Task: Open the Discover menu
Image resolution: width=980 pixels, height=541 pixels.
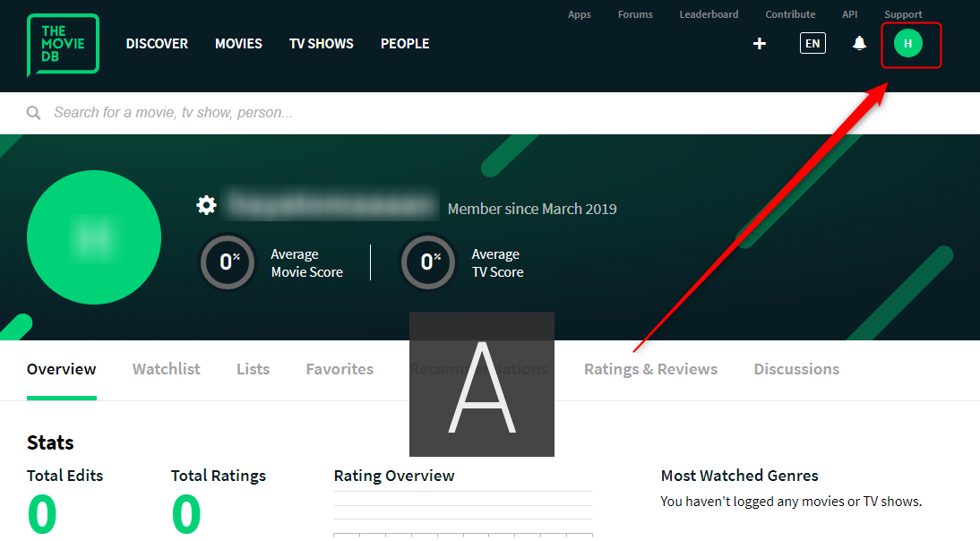Action: 157,43
